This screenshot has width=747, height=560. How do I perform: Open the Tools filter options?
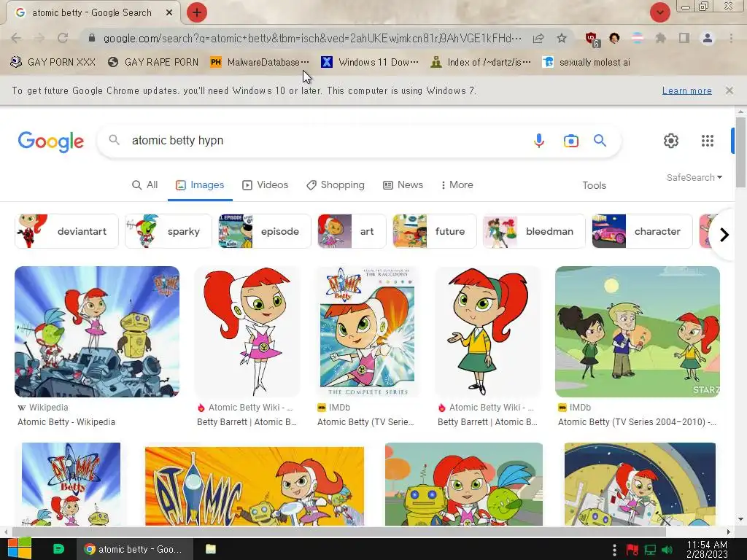594,185
